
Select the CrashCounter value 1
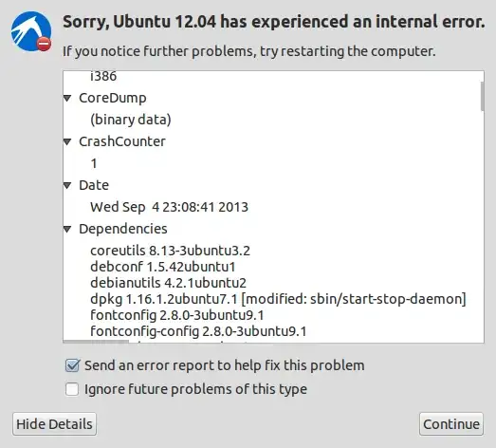94,163
